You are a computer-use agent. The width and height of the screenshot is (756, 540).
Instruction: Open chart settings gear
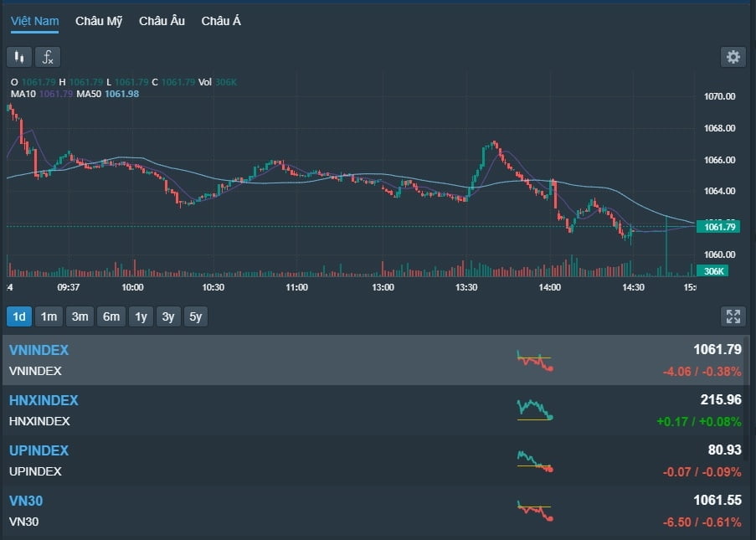733,57
